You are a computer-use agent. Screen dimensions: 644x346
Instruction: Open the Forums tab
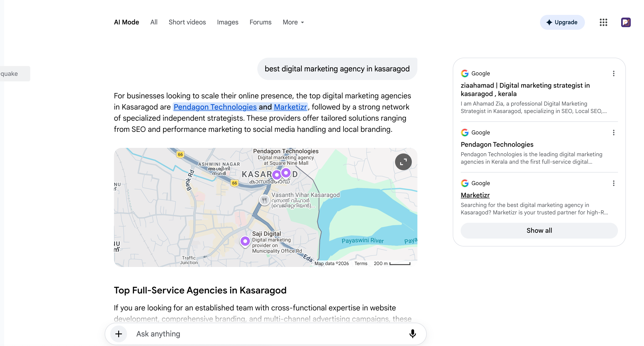click(x=260, y=22)
